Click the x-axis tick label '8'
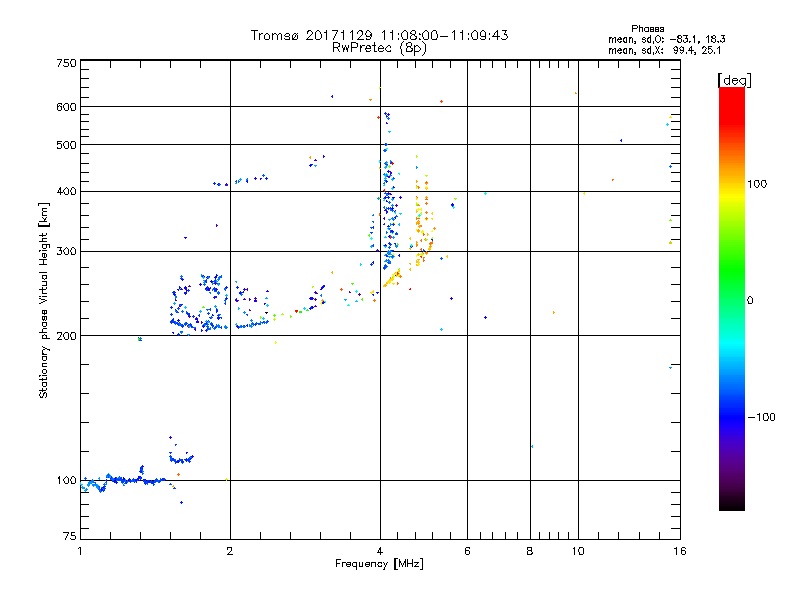 (530, 551)
